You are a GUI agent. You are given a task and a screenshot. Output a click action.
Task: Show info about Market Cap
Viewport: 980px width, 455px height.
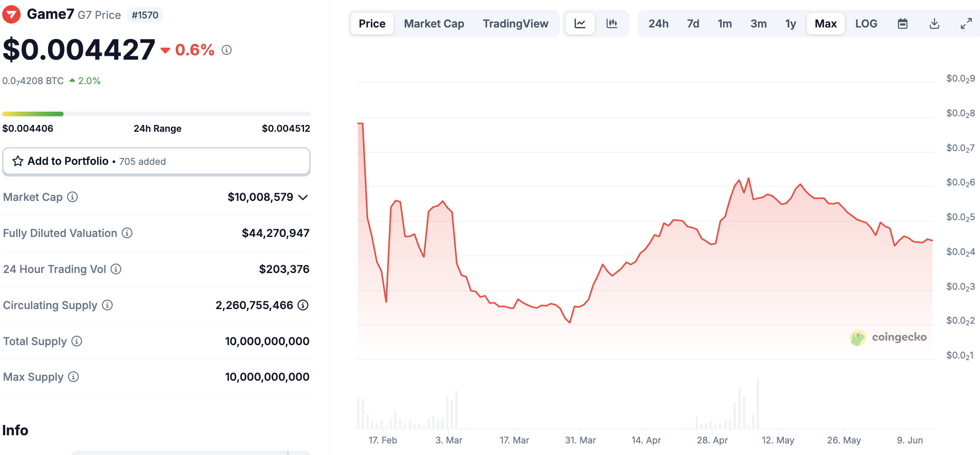coord(73,197)
